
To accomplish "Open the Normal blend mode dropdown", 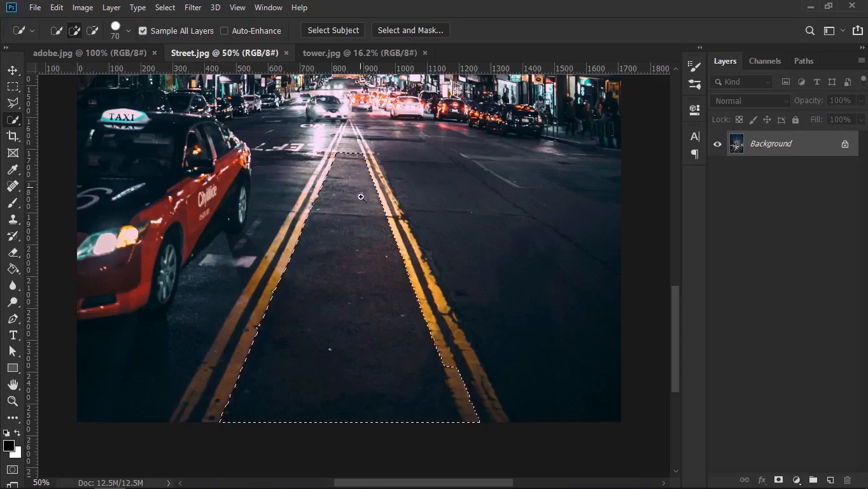I will point(750,101).
